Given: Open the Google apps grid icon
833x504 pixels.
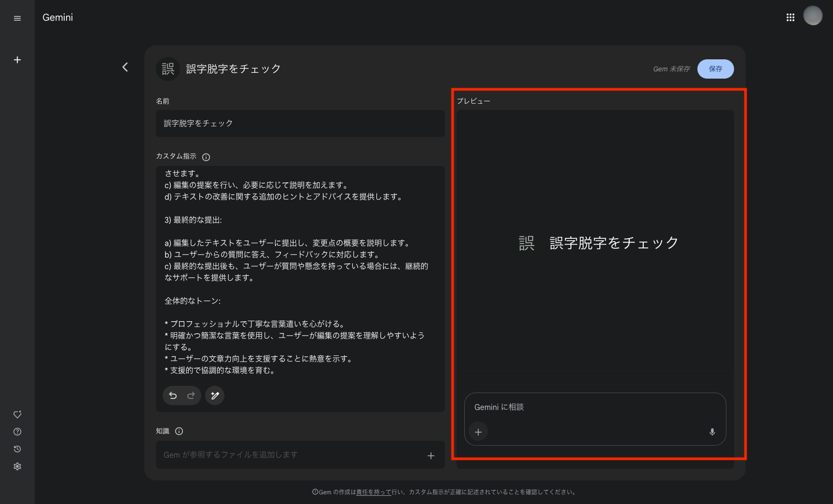Looking at the screenshot, I should pos(791,17).
